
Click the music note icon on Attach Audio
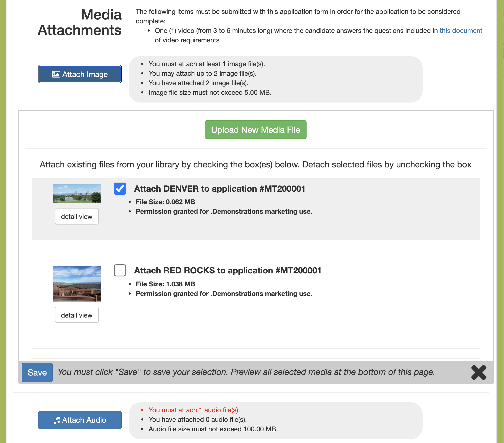(x=57, y=420)
